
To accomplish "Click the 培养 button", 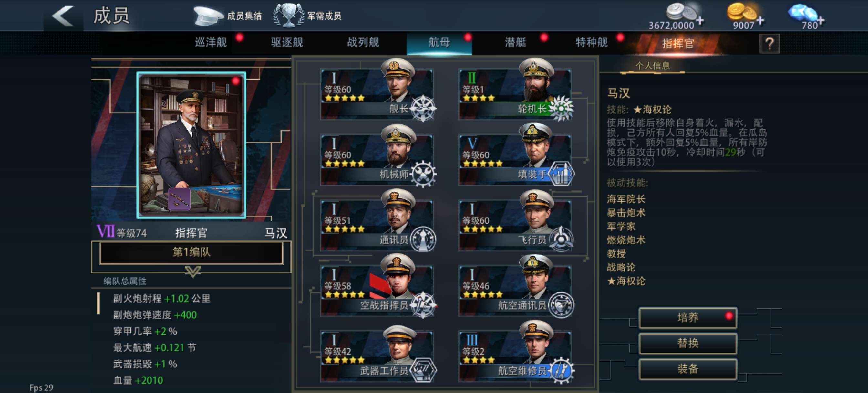I will click(x=688, y=317).
